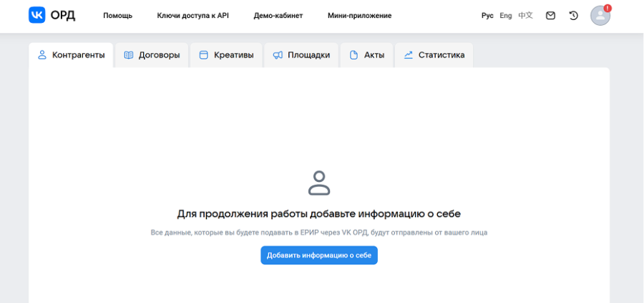
Task: Go to Ключи доступа к API
Action: tap(192, 15)
